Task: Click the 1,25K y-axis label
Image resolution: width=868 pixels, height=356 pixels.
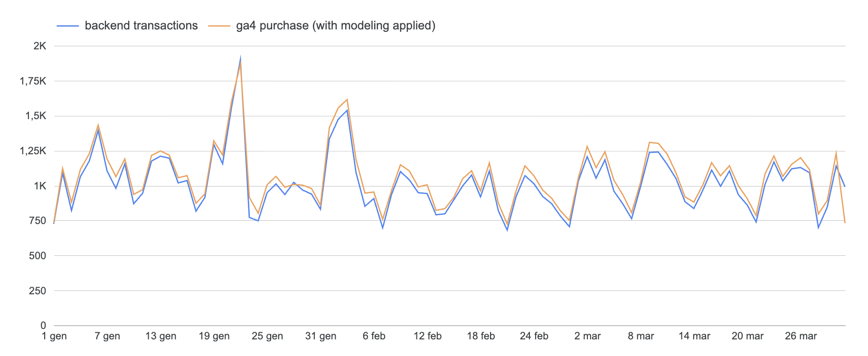Action: [x=33, y=151]
